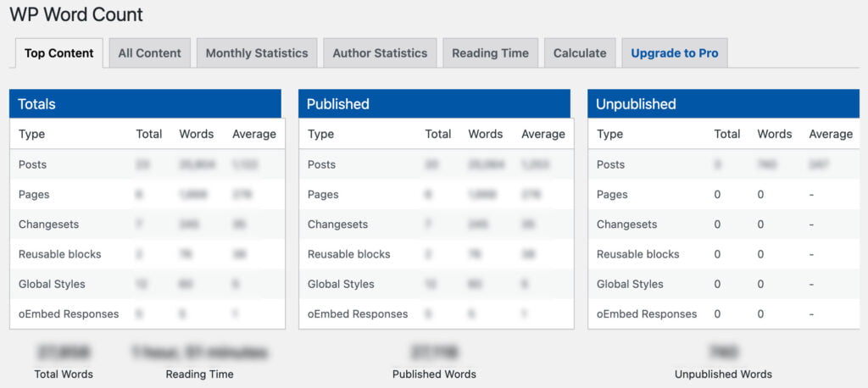This screenshot has width=868, height=388.
Task: Select the Changesets row label in Published
Action: (x=337, y=224)
